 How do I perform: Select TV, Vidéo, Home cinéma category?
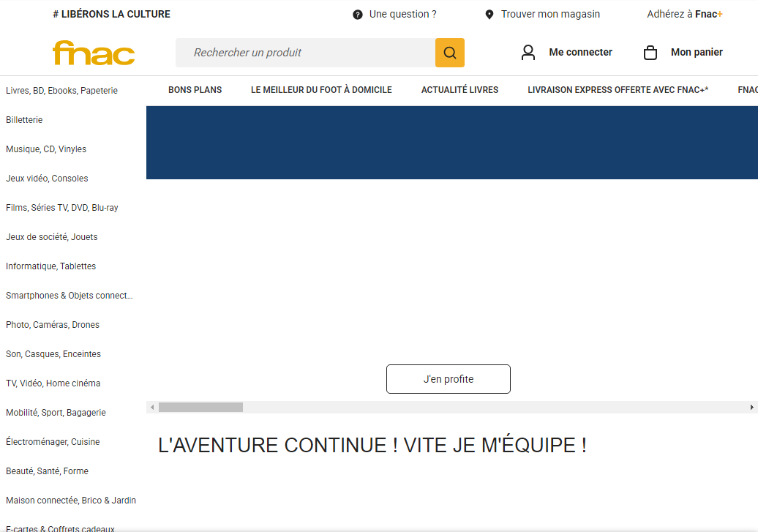(53, 383)
